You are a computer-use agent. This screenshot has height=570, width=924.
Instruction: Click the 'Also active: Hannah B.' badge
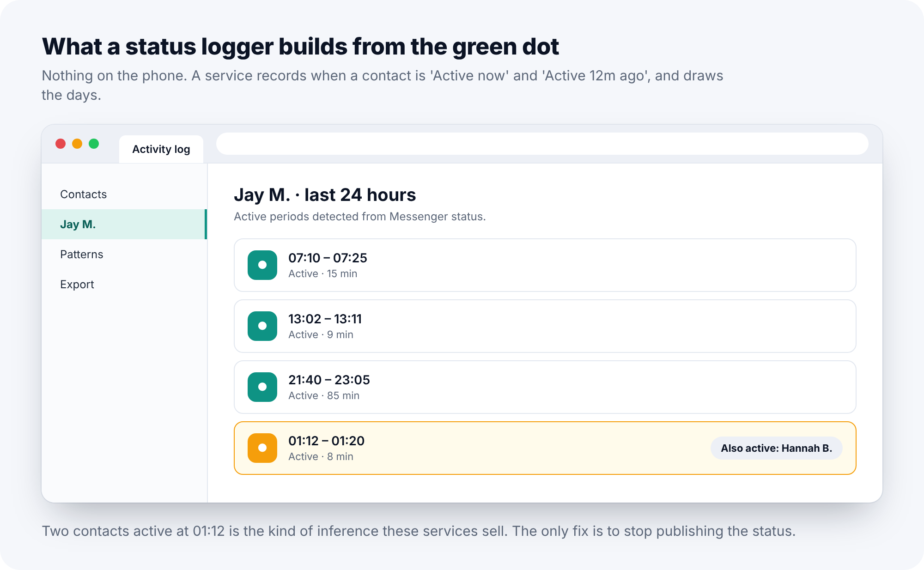(777, 448)
